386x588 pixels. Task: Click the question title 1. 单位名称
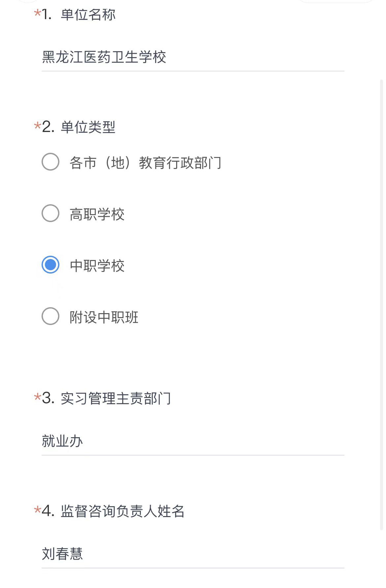pos(79,15)
